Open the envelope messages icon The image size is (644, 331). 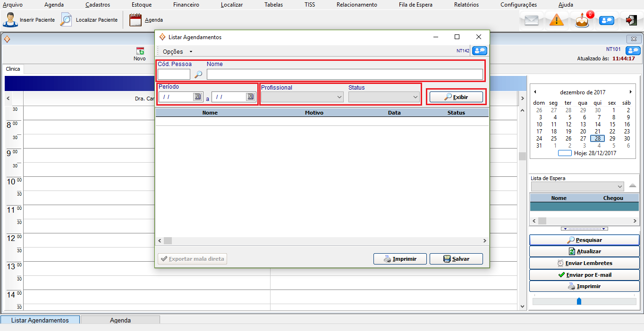tap(532, 20)
